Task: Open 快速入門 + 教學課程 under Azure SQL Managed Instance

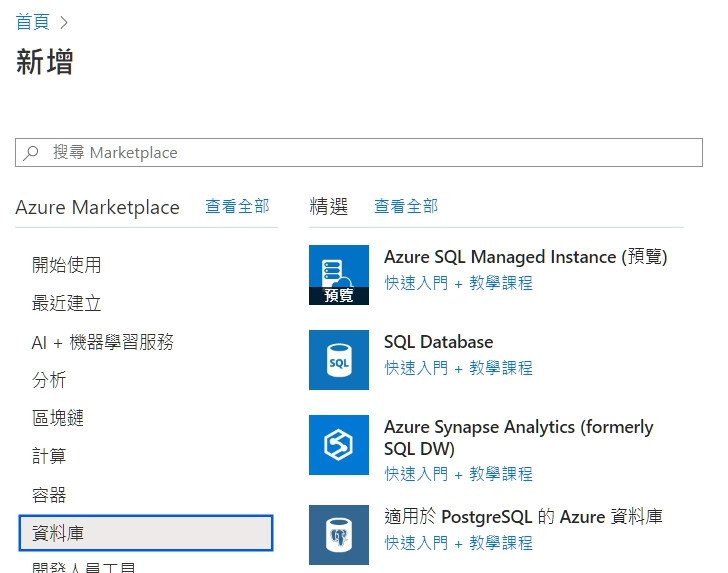Action: [458, 283]
